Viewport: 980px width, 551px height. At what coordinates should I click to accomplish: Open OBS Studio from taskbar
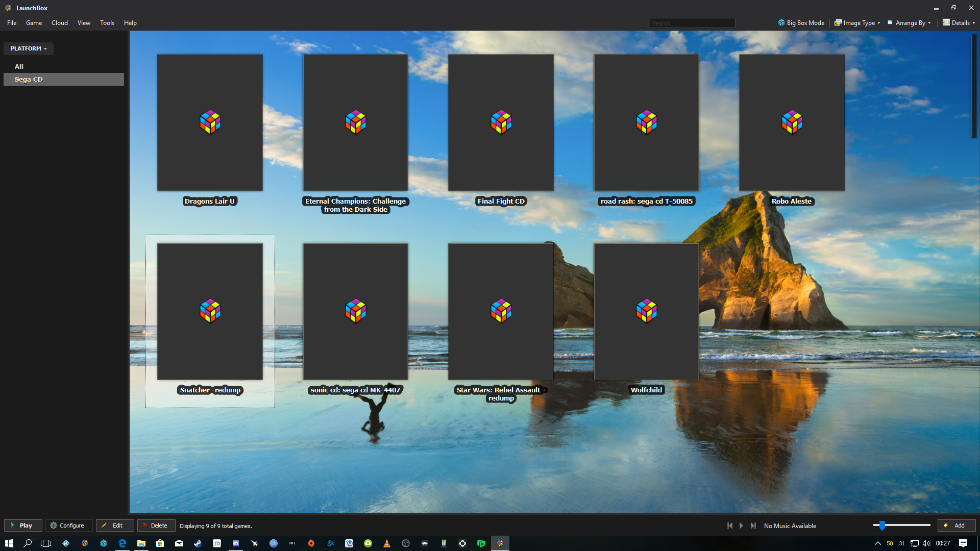tap(406, 543)
